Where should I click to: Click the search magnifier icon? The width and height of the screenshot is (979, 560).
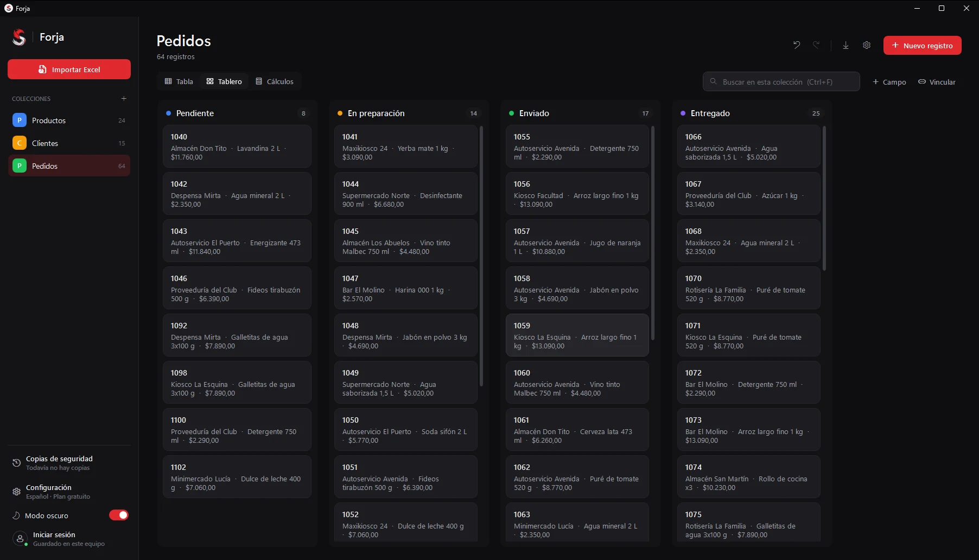point(714,81)
